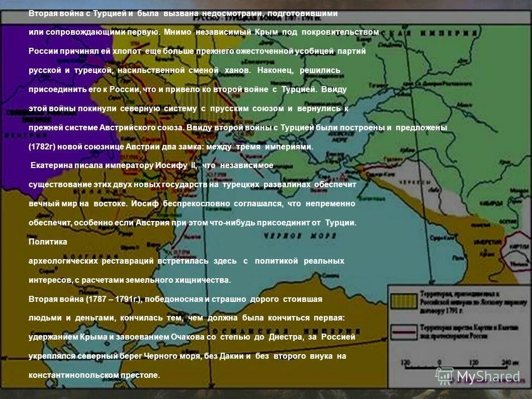Click the line starting "Вторая война с Турцией"
The width and height of the screenshot is (532, 399).
coord(183,14)
